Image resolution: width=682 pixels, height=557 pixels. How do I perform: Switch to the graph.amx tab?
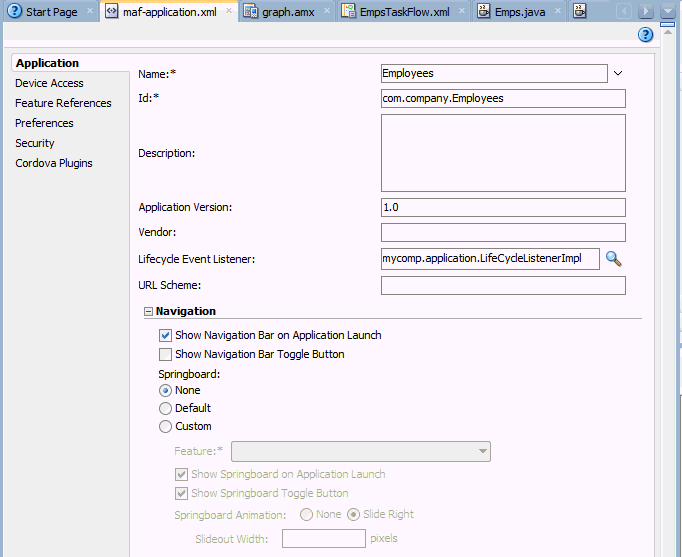tap(288, 12)
